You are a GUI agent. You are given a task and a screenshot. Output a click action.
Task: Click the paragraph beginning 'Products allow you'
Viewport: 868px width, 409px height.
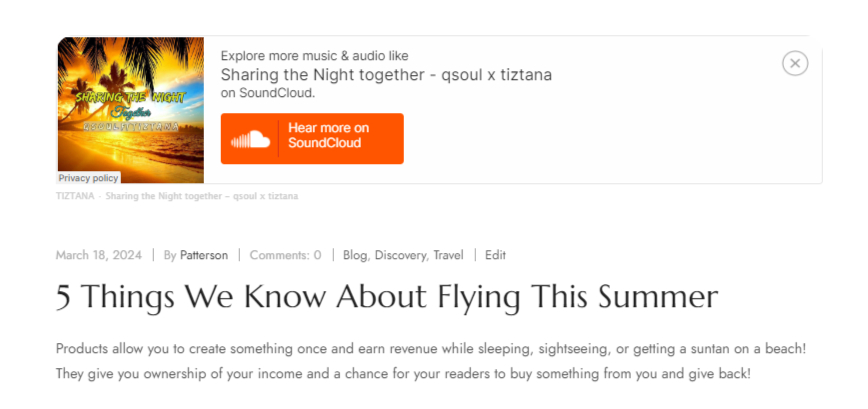click(x=430, y=349)
